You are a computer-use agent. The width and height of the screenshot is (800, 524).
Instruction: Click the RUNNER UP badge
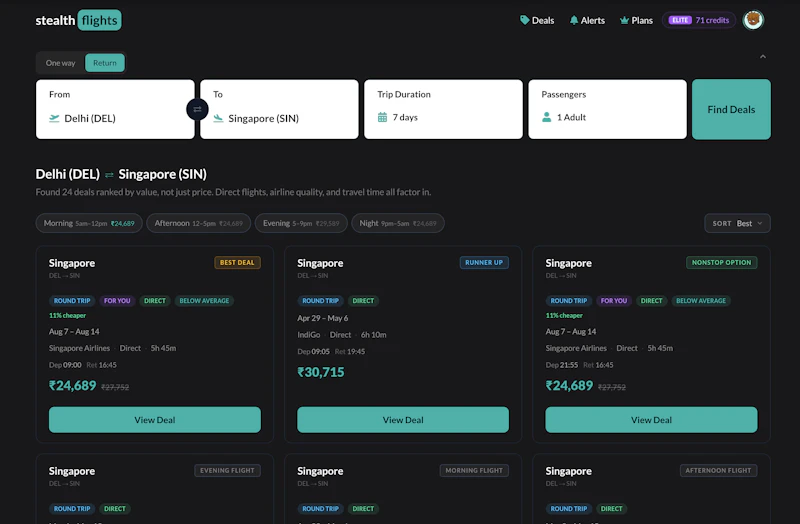[x=484, y=262]
